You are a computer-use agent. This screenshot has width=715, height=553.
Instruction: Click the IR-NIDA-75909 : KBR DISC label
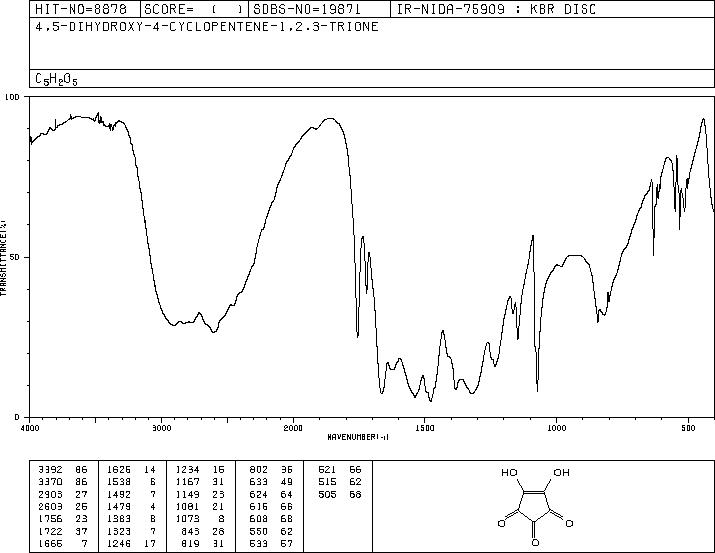pos(496,9)
